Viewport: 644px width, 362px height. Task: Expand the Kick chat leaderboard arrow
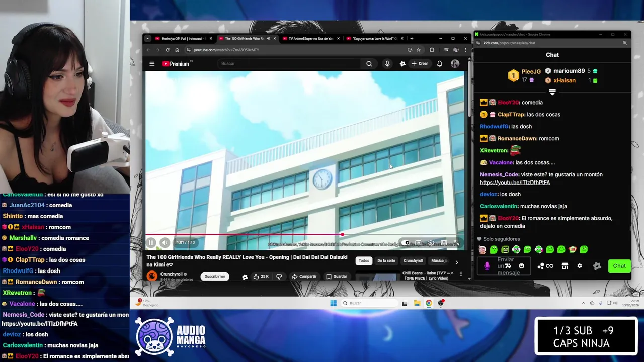pos(552,93)
